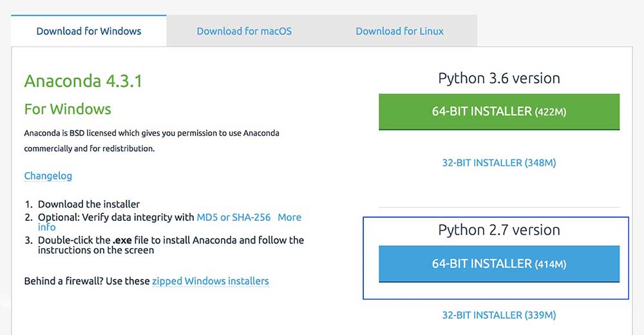Click the BSD license description paragraph
Image resolution: width=644 pixels, height=335 pixels.
tap(151, 140)
